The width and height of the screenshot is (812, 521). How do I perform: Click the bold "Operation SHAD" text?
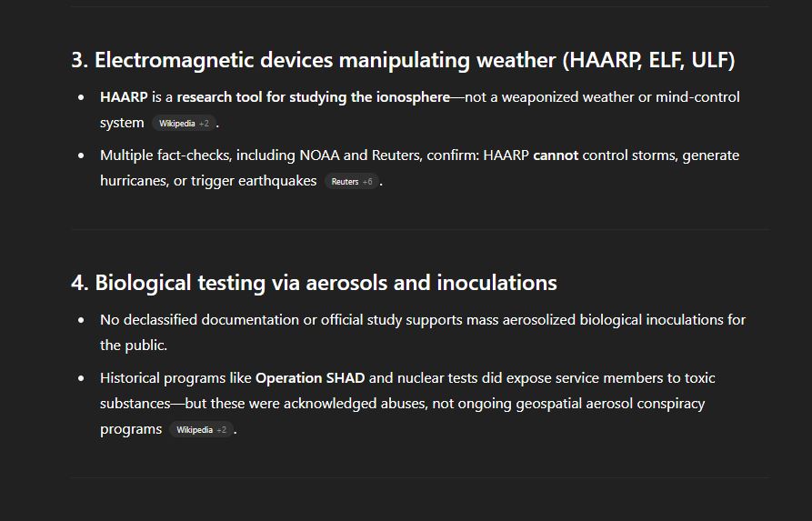[310, 378]
